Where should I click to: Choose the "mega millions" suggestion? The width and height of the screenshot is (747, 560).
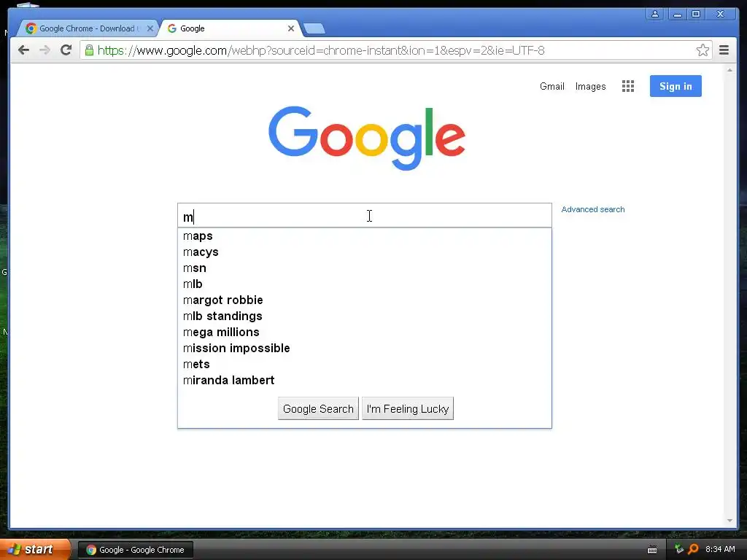[365, 332]
